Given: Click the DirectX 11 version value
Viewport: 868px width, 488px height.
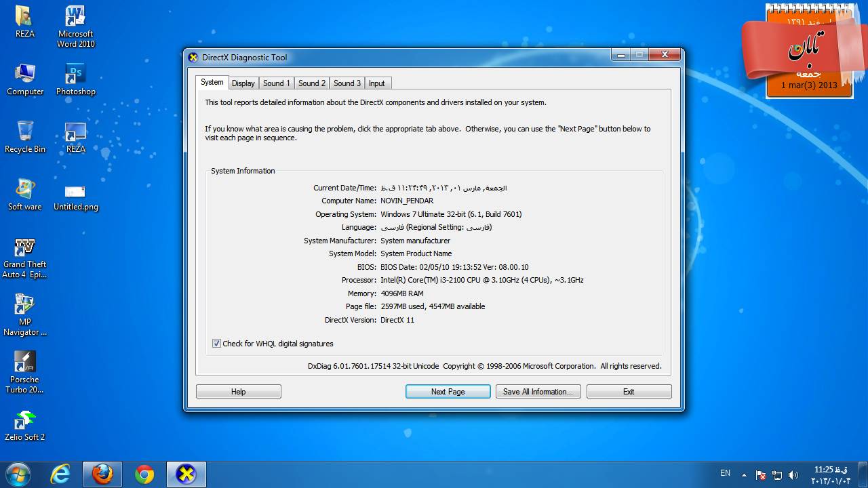Looking at the screenshot, I should [x=397, y=320].
